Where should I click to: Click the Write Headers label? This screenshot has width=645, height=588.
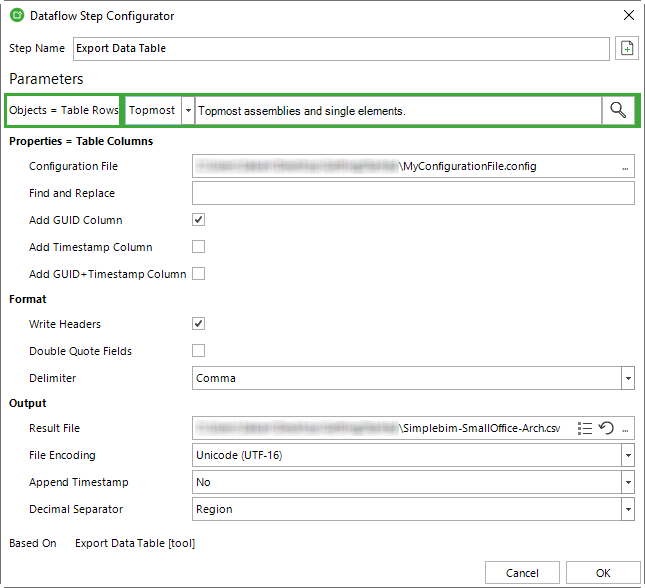tap(65, 324)
